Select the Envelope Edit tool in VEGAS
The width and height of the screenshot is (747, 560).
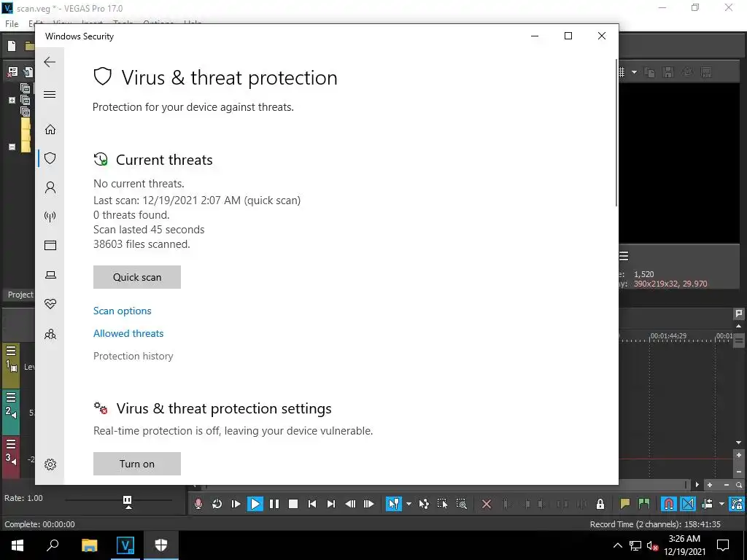424,504
